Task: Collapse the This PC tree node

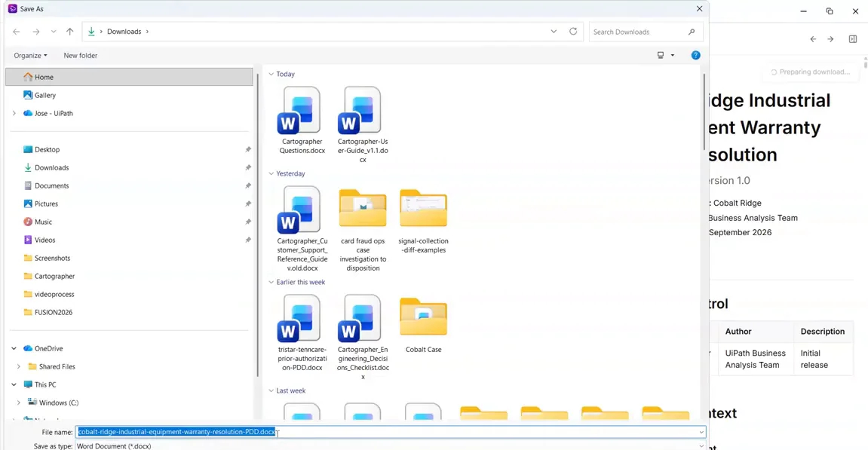Action: pyautogui.click(x=14, y=384)
